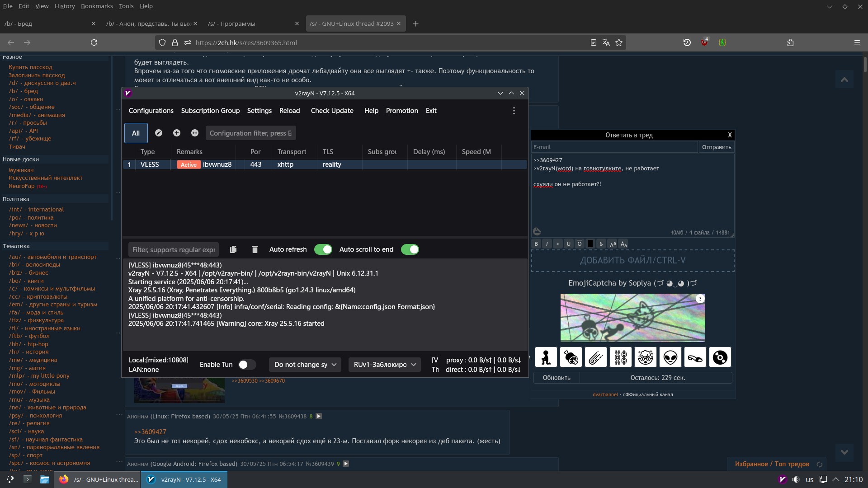This screenshot has width=868, height=488.
Task: Open Firefox list all tabs chevron
Action: coord(829,6)
